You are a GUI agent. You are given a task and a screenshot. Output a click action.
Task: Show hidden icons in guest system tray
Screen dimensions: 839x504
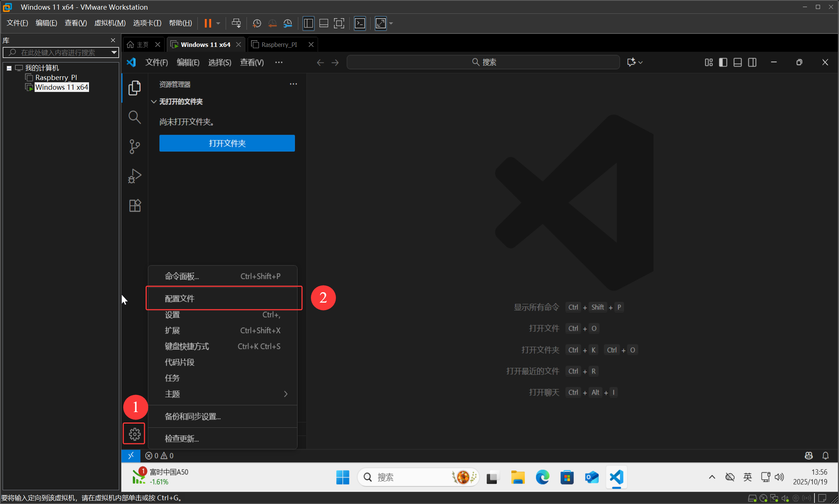click(712, 477)
